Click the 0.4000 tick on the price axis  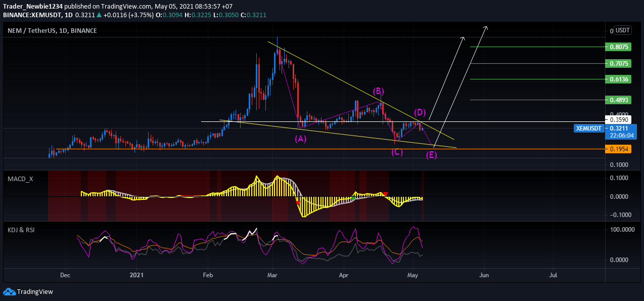pyautogui.click(x=619, y=114)
